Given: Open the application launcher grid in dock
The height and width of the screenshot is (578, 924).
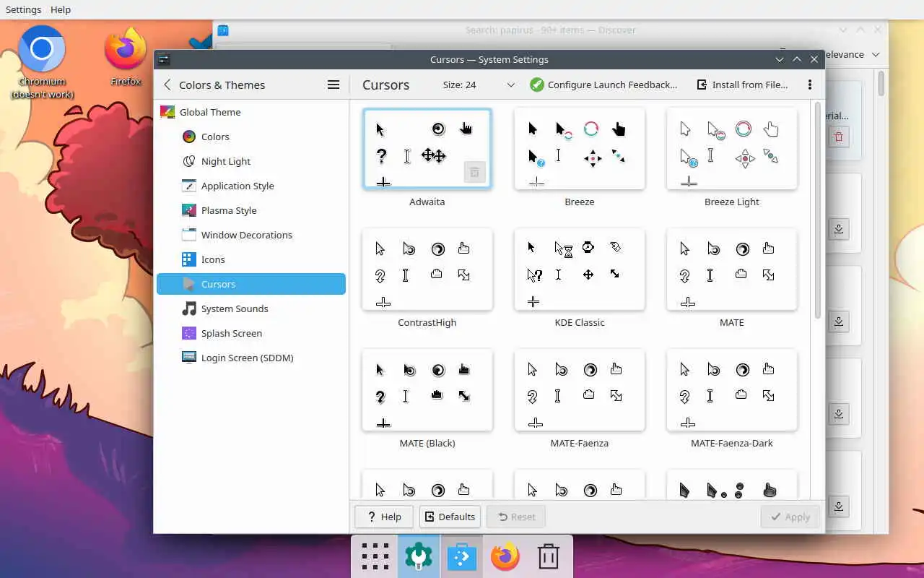Looking at the screenshot, I should coord(375,557).
